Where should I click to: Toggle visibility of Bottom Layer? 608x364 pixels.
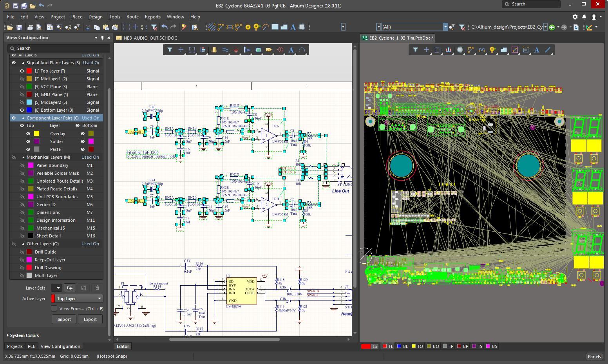[x=22, y=110]
